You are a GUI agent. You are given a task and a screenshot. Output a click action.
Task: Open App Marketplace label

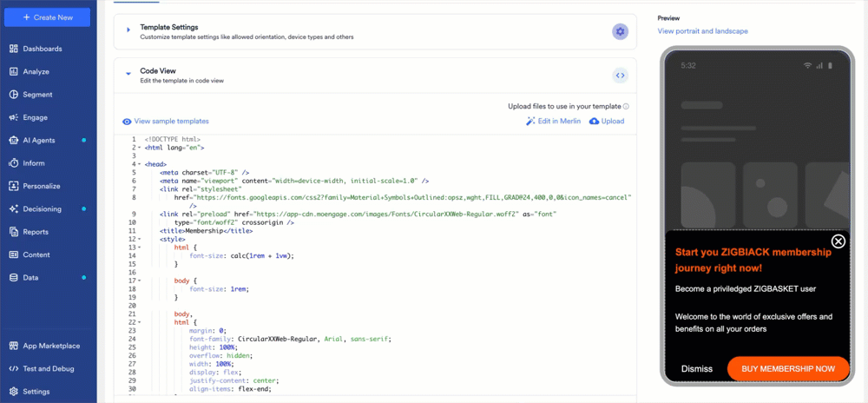coord(51,346)
